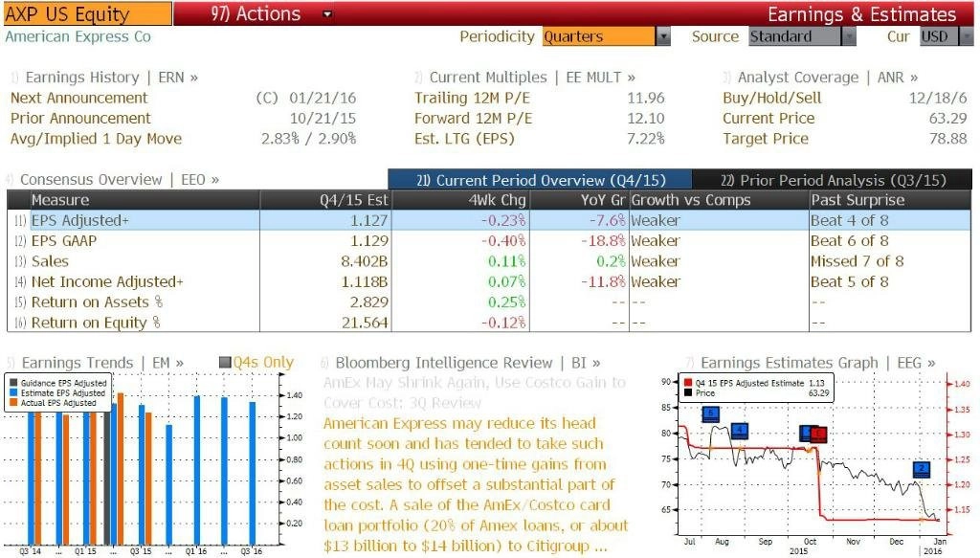Select Prior Period Analysis (Q3/15) tab
The height and width of the screenshot is (558, 980).
(833, 180)
